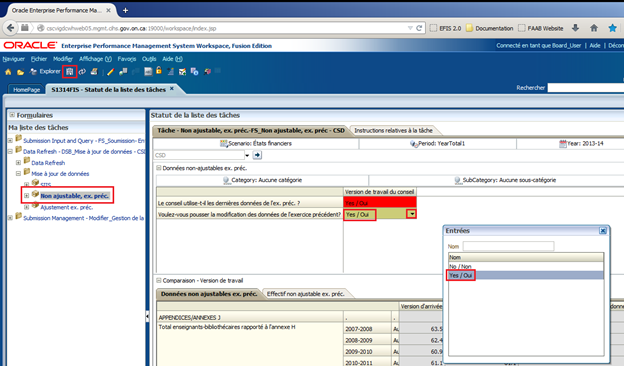The image size is (624, 367).
Task: Choose Yes / Oui in the Entrées list
Action: pyautogui.click(x=526, y=275)
